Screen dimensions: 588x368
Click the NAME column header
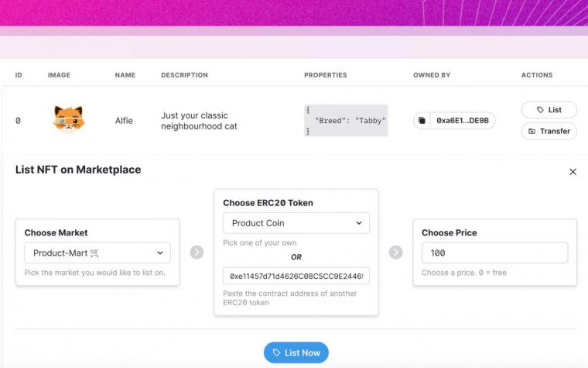tap(125, 75)
